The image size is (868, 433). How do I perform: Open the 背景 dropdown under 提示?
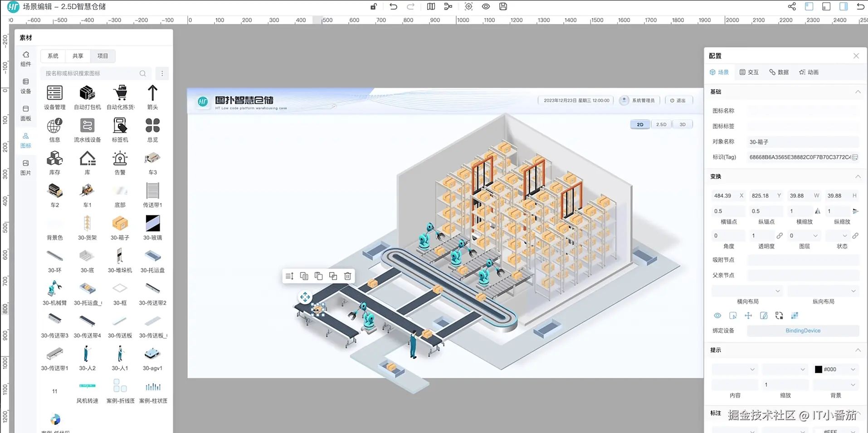835,385
